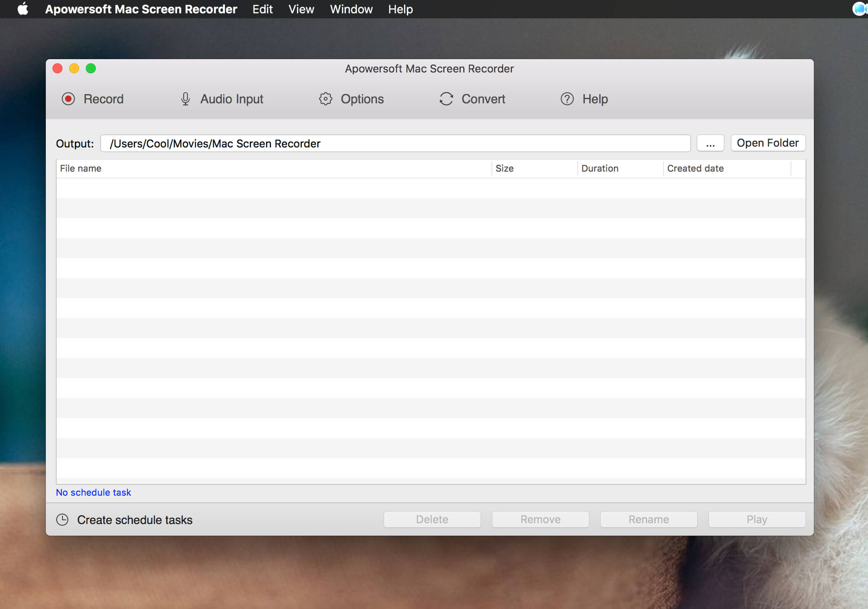Click the Output path input field
Image resolution: width=868 pixels, height=609 pixels.
395,143
